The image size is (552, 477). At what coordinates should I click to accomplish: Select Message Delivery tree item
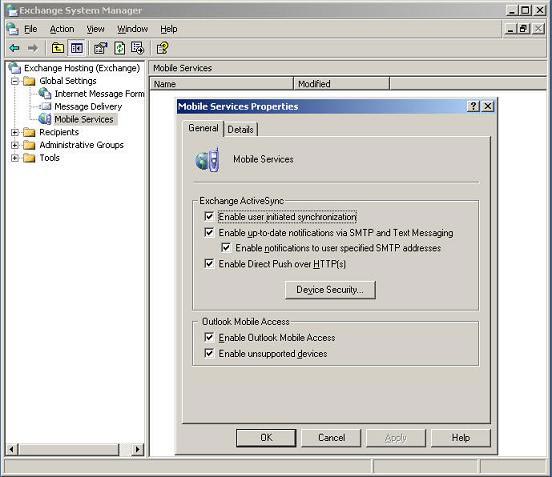tap(88, 106)
